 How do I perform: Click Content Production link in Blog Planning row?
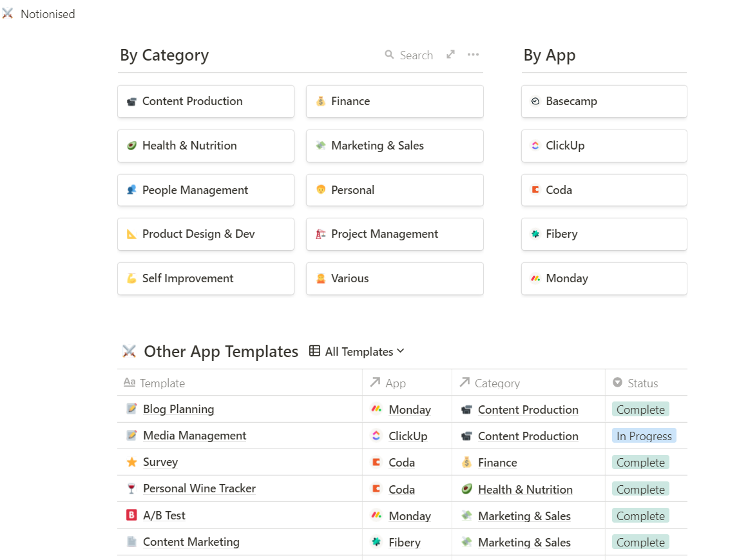coord(528,409)
